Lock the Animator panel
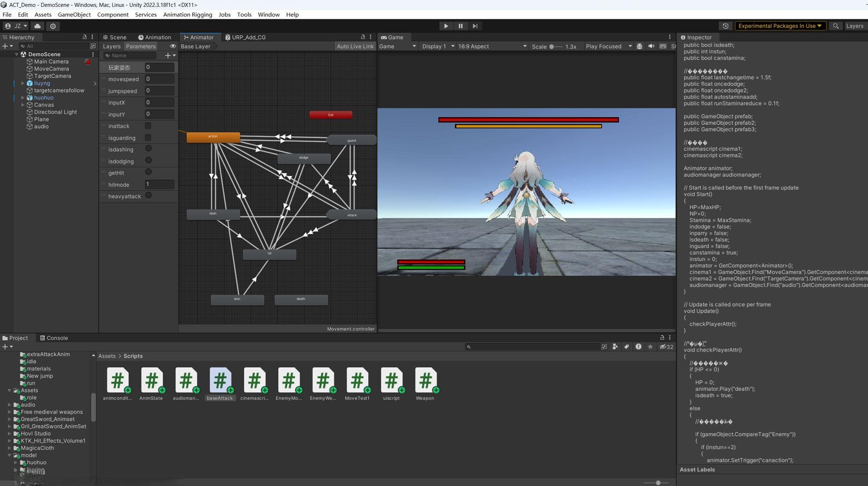The width and height of the screenshot is (868, 486). pos(363,37)
